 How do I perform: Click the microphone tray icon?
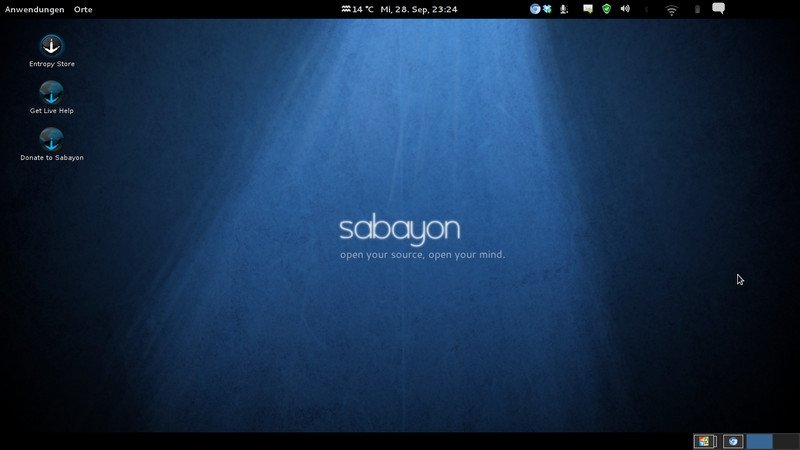click(x=564, y=9)
